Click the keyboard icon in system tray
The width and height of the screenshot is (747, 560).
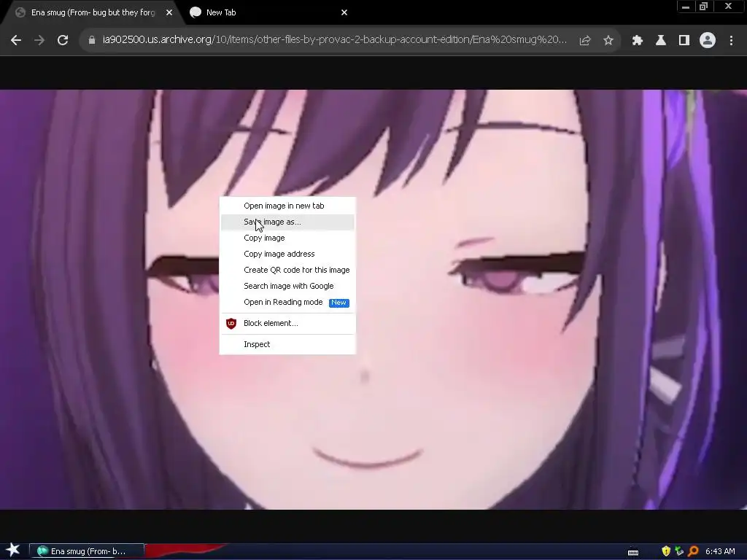click(633, 552)
